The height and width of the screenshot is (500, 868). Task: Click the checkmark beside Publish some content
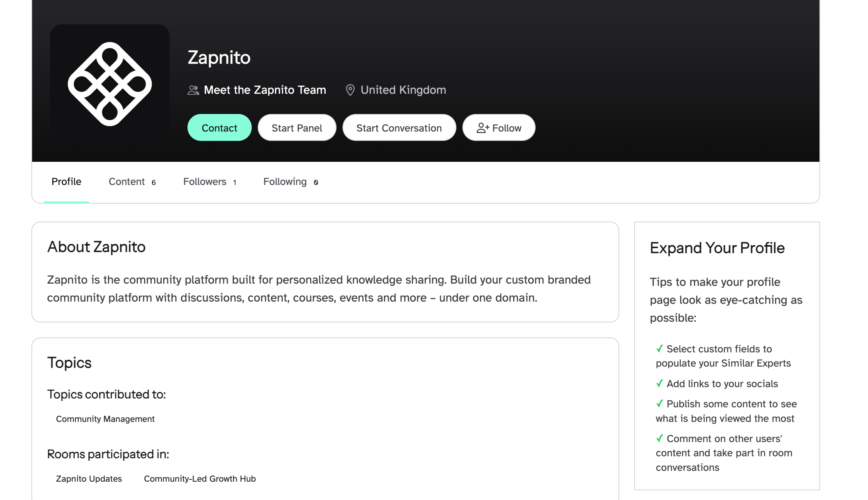(x=660, y=404)
